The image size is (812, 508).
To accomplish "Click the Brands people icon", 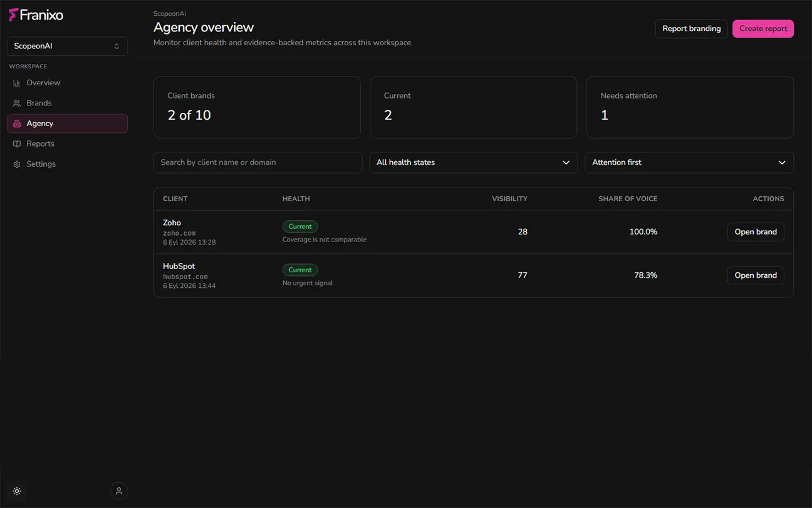I will 17,103.
